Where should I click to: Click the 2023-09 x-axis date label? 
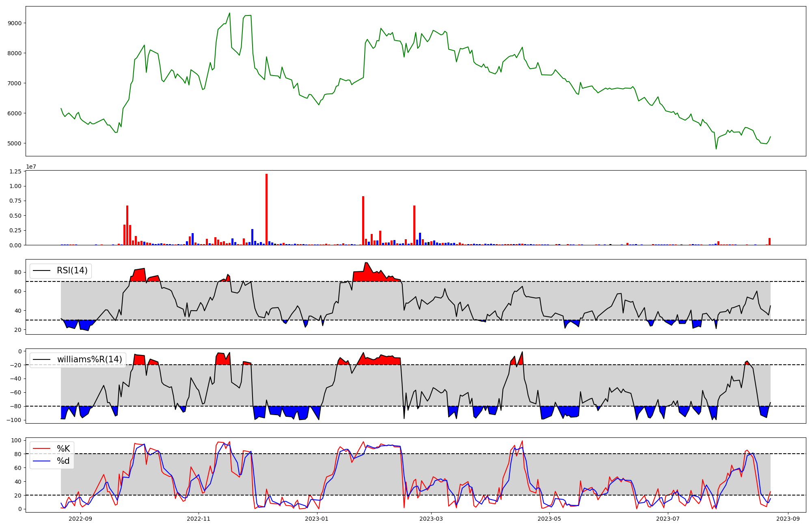(x=788, y=519)
